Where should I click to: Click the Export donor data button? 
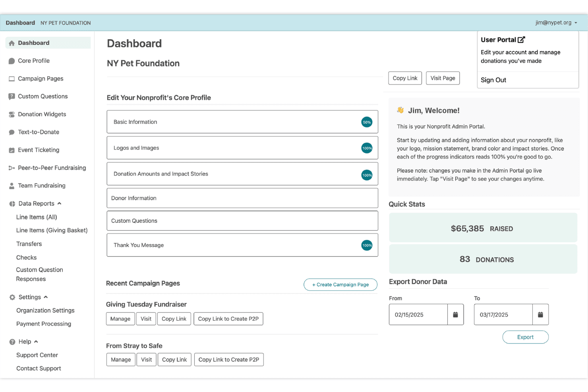point(525,337)
